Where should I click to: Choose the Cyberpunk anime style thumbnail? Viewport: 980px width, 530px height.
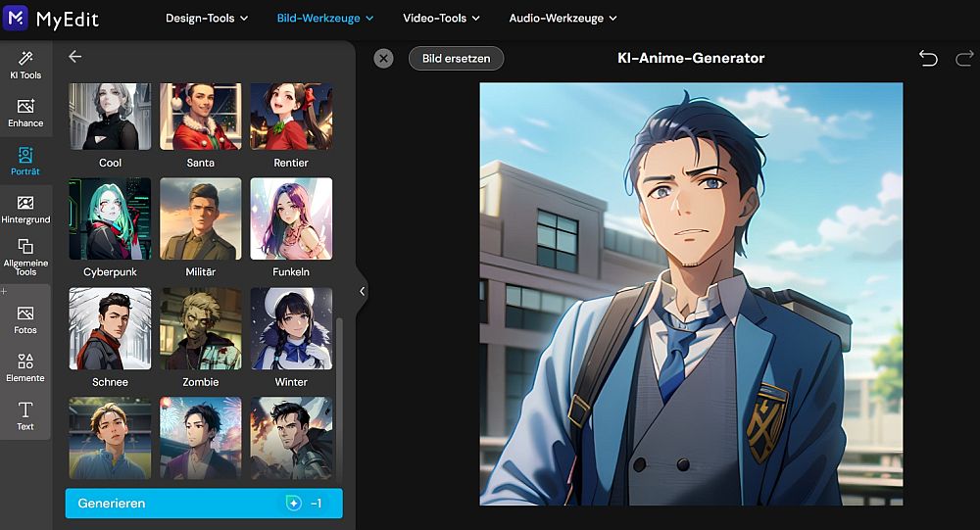coord(110,218)
